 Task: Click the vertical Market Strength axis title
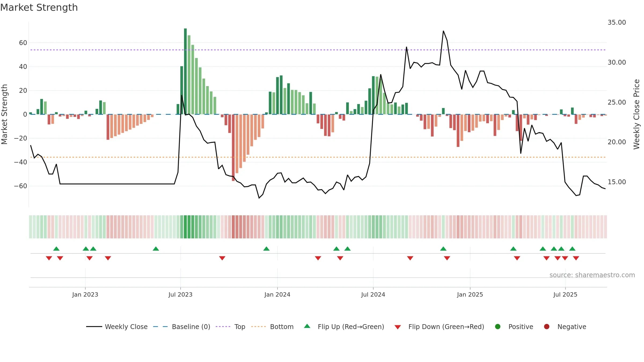[x=4, y=114]
